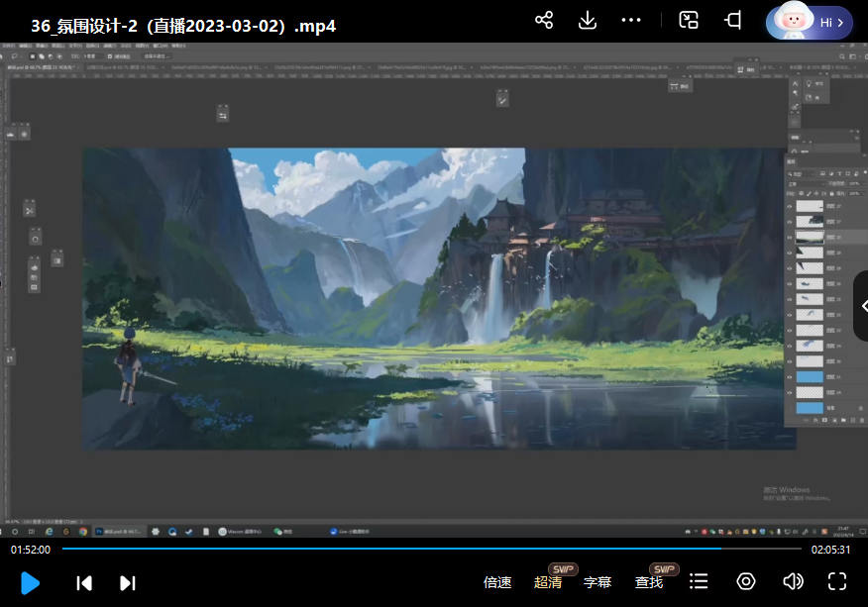Select the blue background layer thumbnail

pyautogui.click(x=810, y=408)
